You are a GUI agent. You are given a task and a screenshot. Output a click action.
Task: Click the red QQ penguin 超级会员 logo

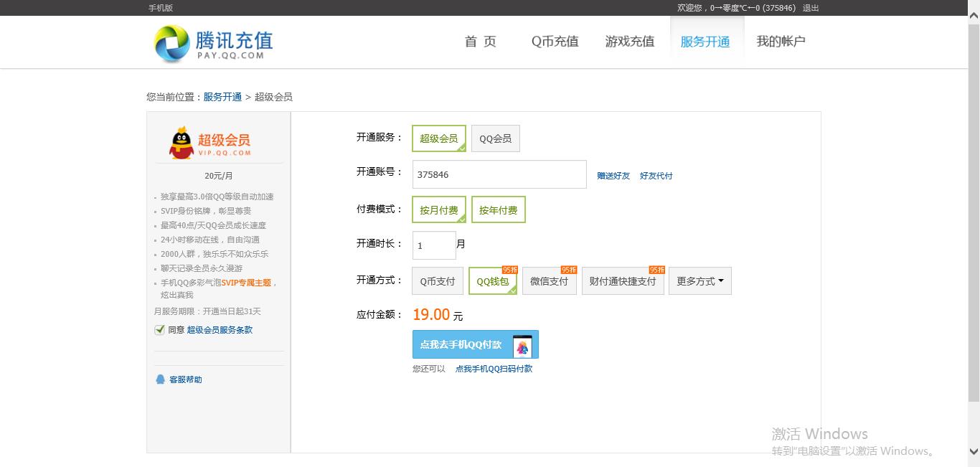click(x=181, y=141)
